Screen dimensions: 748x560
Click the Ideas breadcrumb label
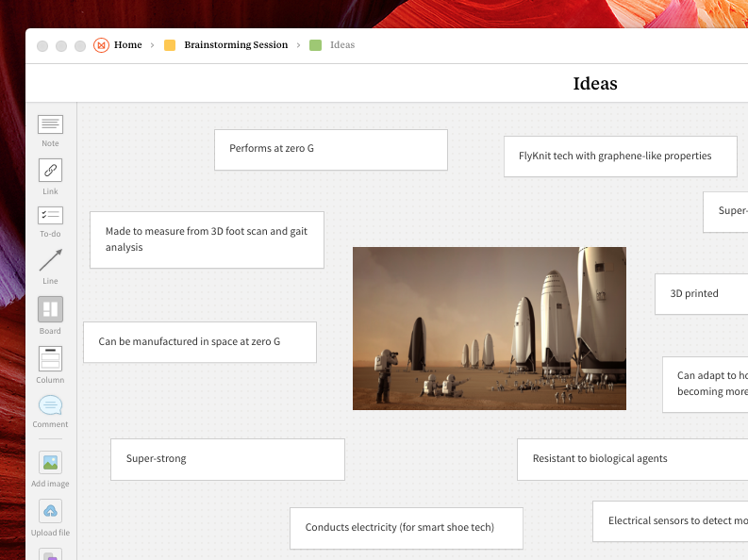click(342, 45)
